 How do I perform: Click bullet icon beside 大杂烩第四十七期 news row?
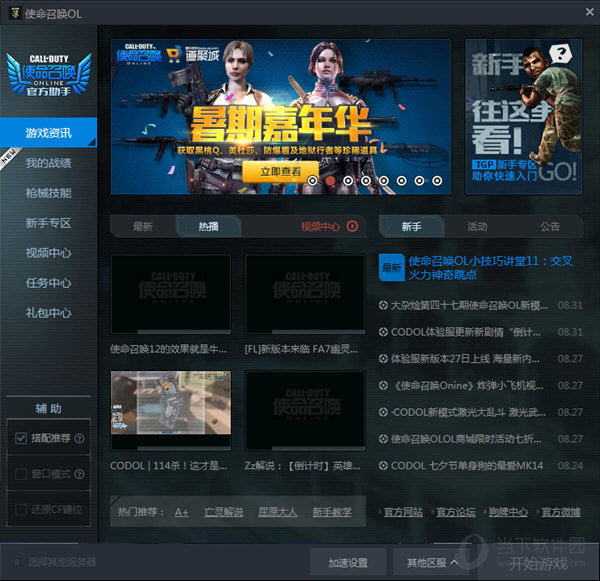click(383, 305)
